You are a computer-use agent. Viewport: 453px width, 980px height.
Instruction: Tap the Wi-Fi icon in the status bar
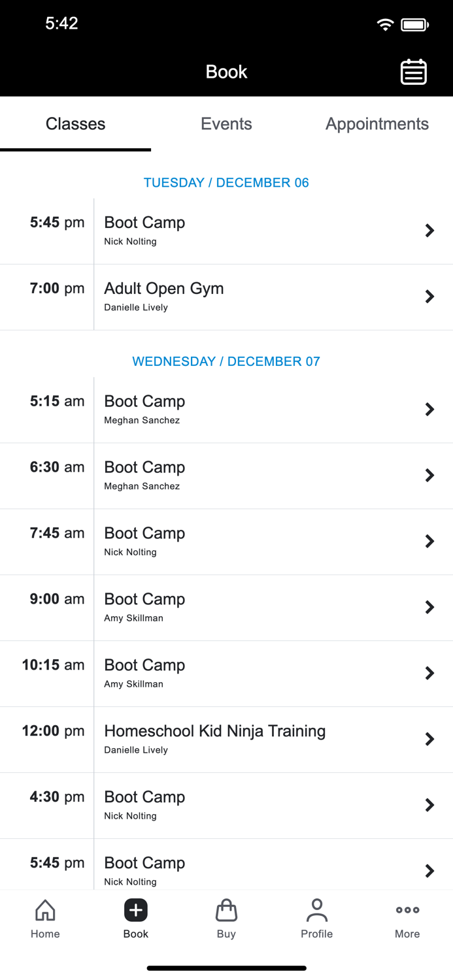[385, 23]
